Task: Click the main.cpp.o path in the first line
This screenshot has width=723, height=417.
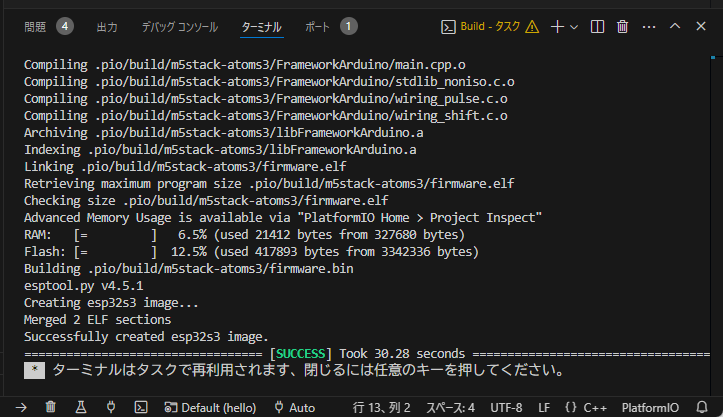Action: (x=280, y=65)
